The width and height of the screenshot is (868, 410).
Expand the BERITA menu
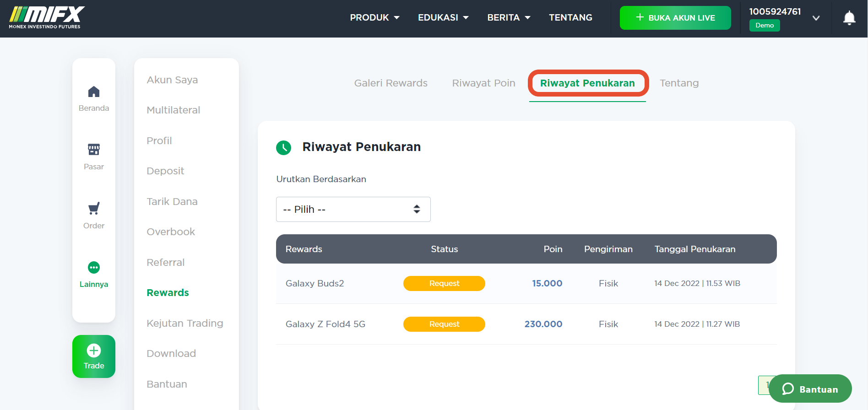[509, 17]
